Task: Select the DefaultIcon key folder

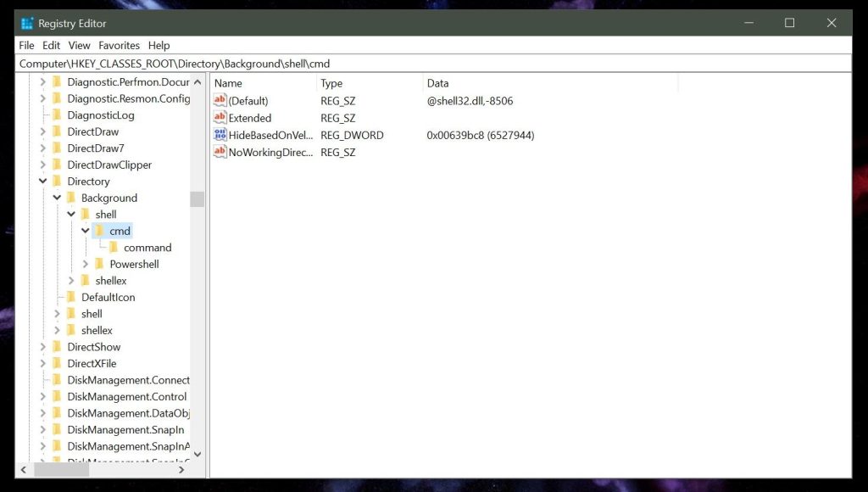Action: pos(101,297)
